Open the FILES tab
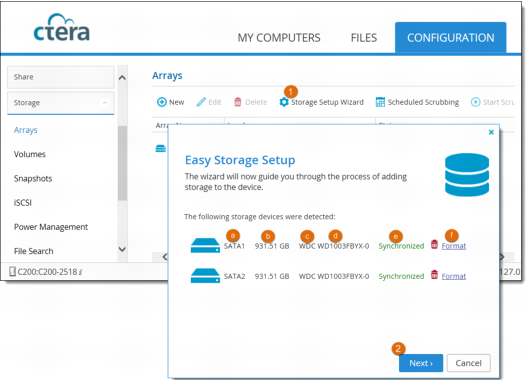This screenshot has width=530, height=380. pos(364,38)
